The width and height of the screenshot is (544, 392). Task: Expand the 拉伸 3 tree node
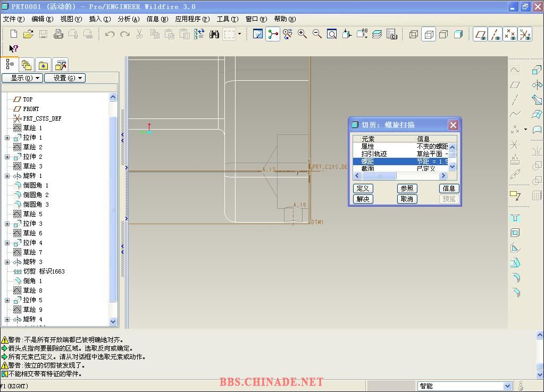click(7, 224)
